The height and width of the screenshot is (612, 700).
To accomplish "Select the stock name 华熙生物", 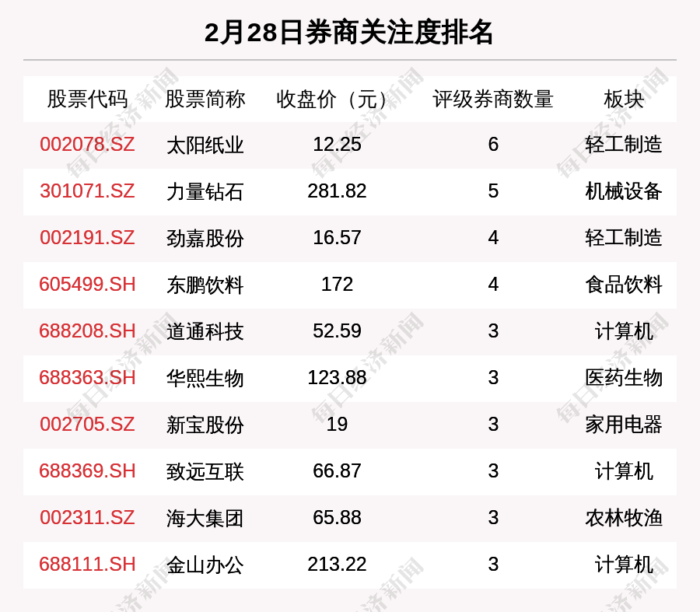I will 205,379.
